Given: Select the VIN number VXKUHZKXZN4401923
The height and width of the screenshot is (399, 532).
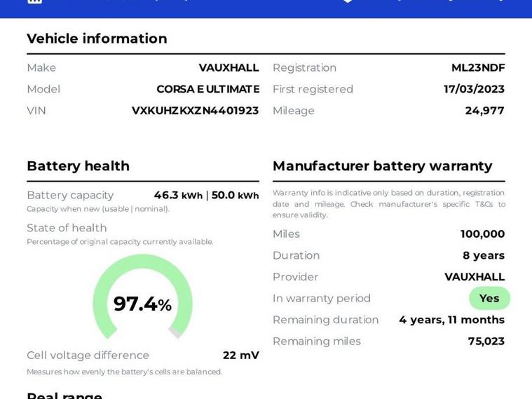Looking at the screenshot, I should pos(195,111).
